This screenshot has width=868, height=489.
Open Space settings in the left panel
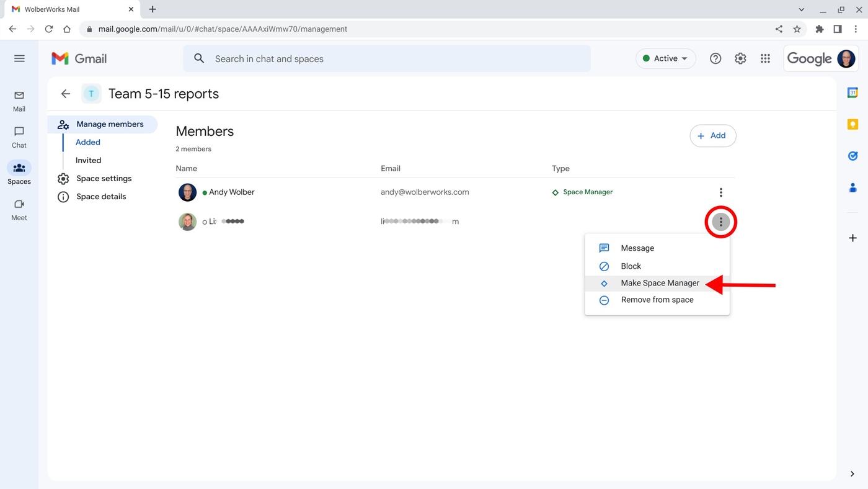pyautogui.click(x=104, y=179)
